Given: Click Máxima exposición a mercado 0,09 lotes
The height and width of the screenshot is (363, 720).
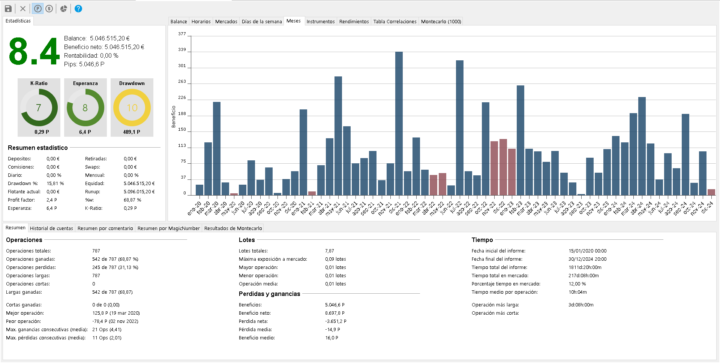Looking at the screenshot, I should [335, 259].
